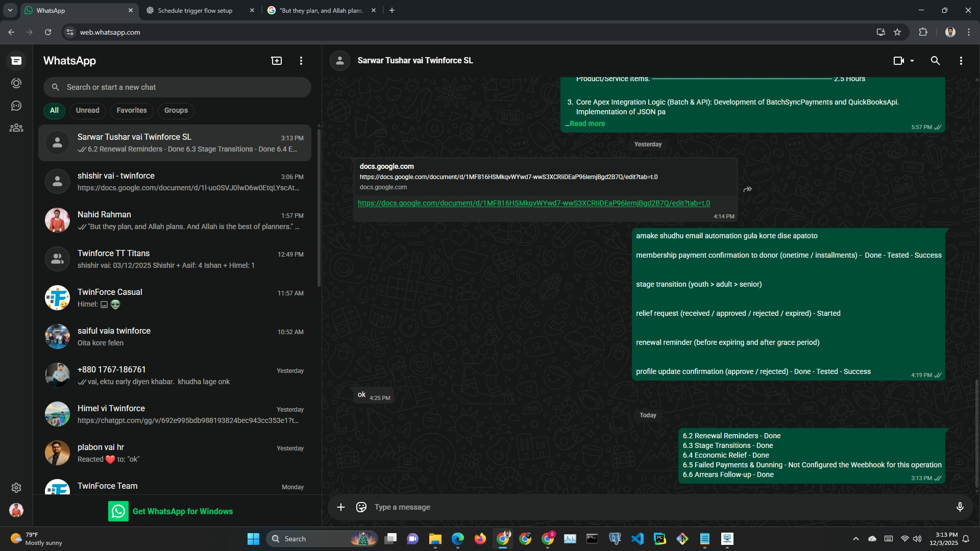Search within the chat using magnifier icon
Viewport: 980px width, 551px height.
click(935, 61)
